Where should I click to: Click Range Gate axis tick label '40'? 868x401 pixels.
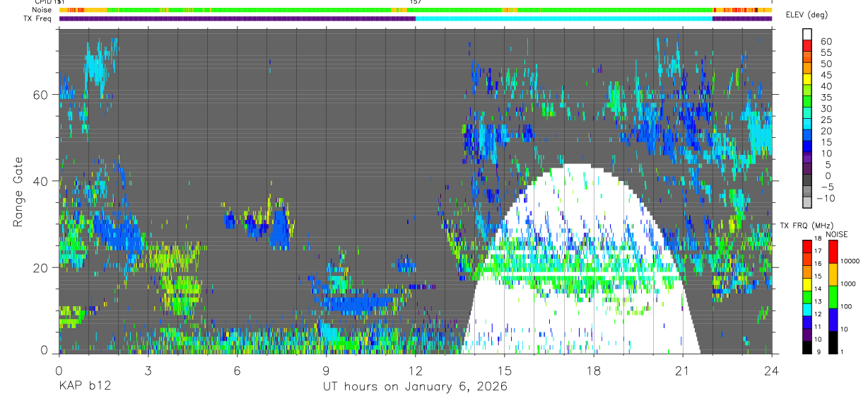point(42,181)
